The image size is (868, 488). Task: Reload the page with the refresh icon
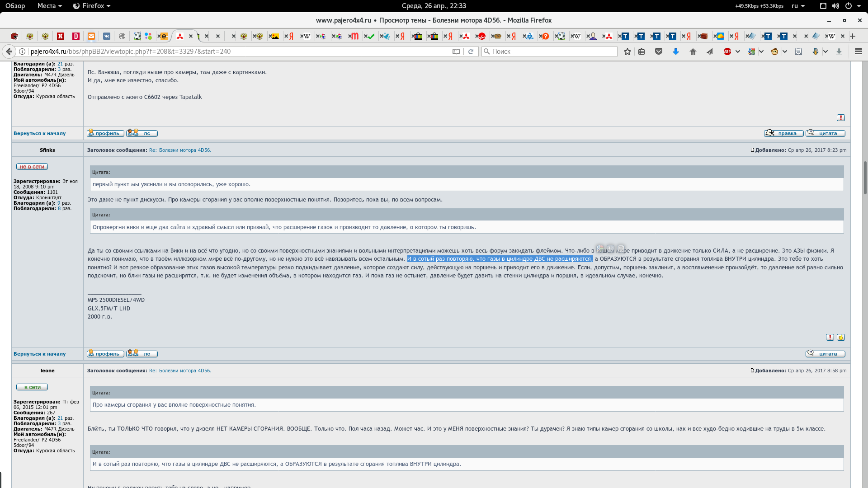471,52
